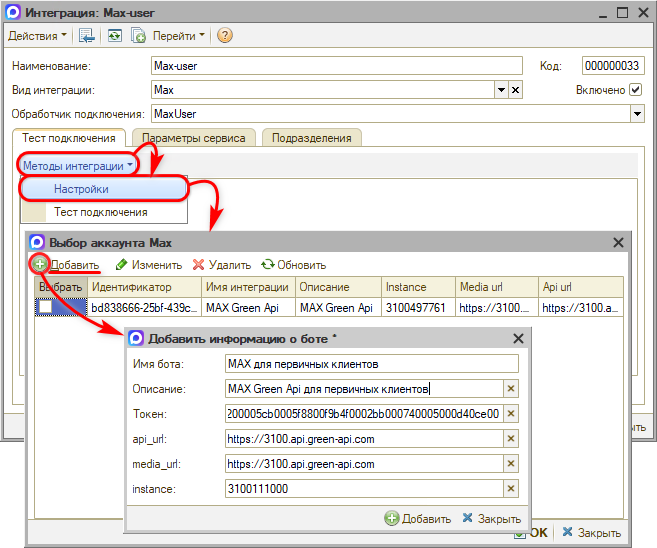Maximize the Интеграция Max-user window
The image size is (657, 548).
[x=623, y=13]
